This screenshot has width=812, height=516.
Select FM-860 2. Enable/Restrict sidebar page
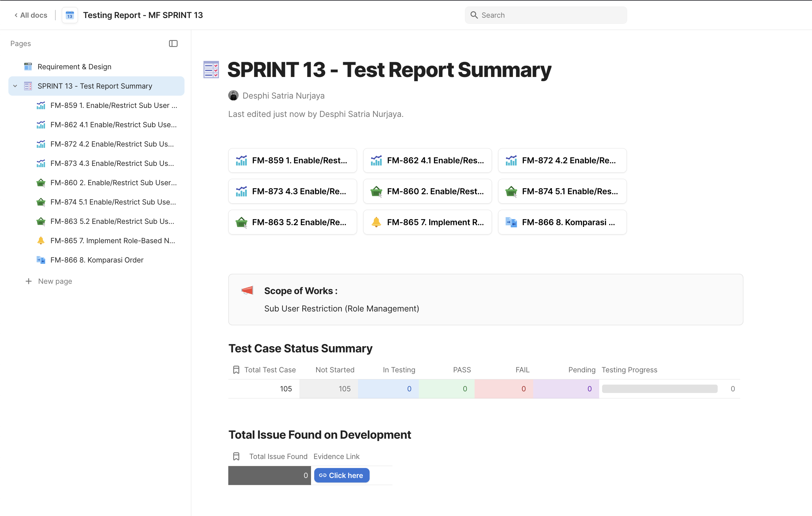point(113,183)
